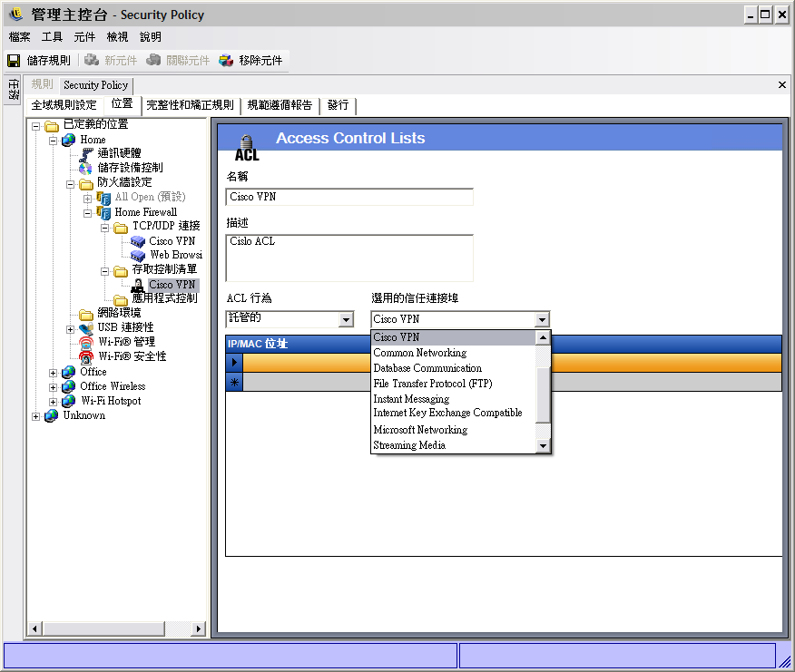Click the Web Browsing port icon
The image size is (795, 672).
coord(137,256)
